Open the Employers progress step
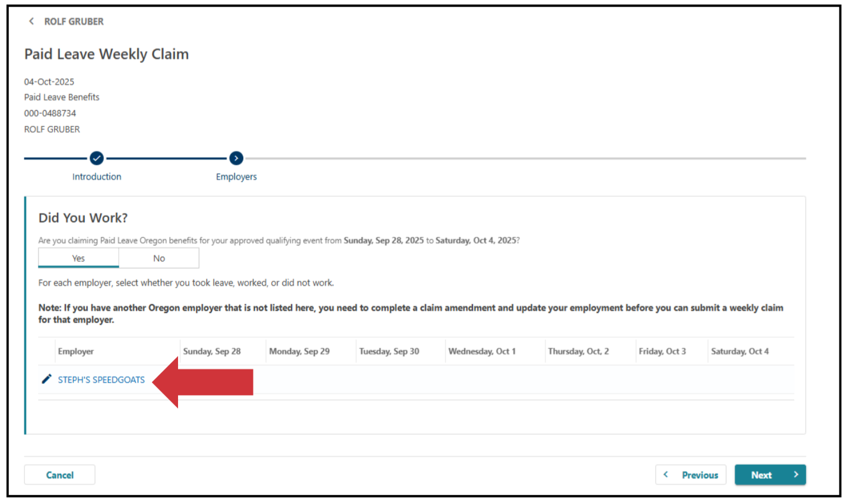This screenshot has height=504, width=851. click(x=236, y=176)
